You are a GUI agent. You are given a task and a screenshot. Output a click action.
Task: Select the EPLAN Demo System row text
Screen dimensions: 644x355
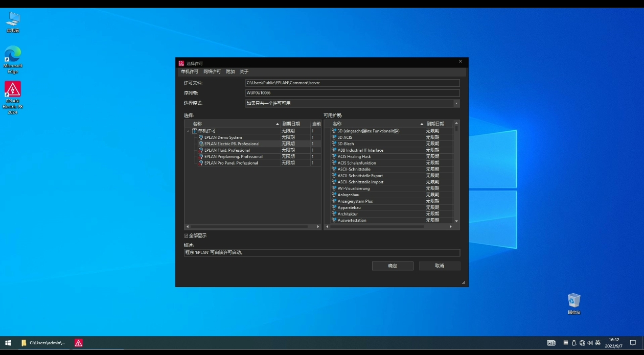(223, 137)
